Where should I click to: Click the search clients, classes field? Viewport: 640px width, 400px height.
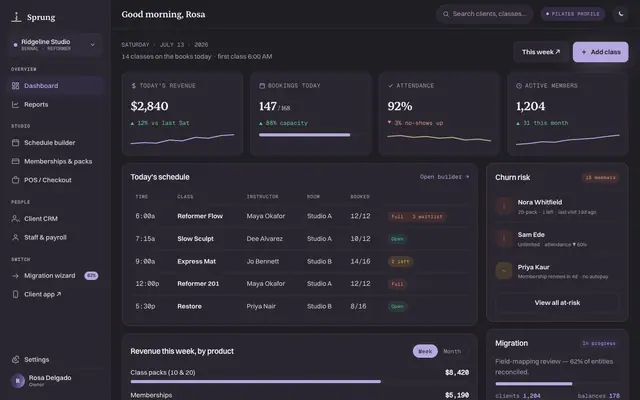pos(484,14)
